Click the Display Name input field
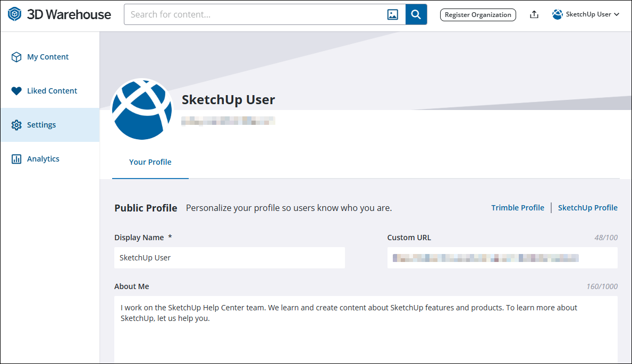The height and width of the screenshot is (364, 632). [230, 258]
